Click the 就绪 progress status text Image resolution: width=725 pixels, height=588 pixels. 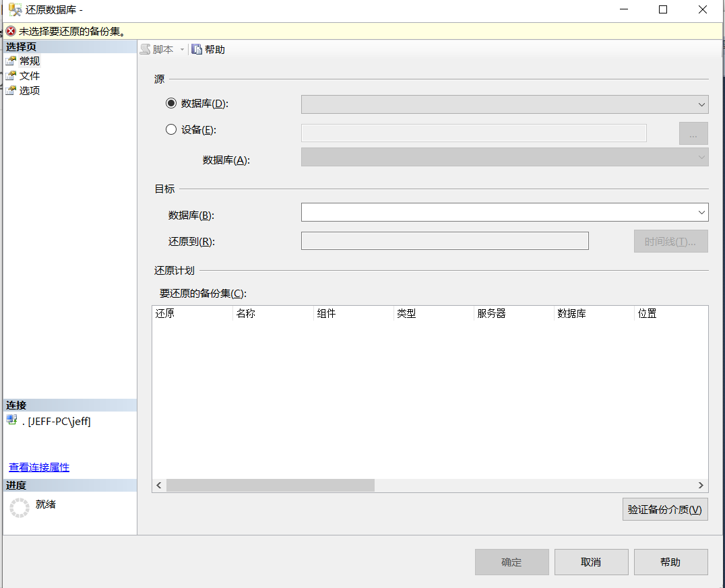[46, 504]
